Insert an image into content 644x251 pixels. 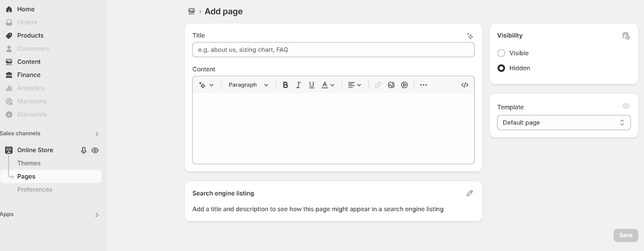(x=391, y=85)
